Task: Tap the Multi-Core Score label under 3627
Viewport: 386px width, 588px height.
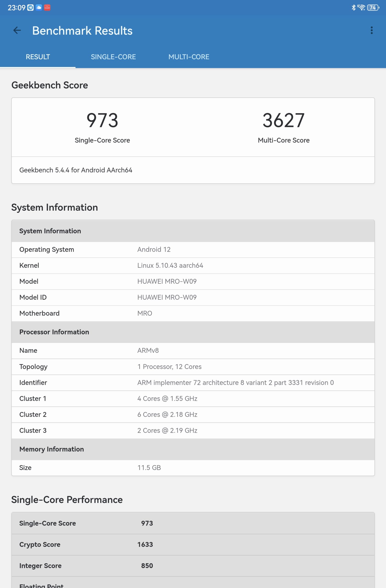Action: point(284,140)
